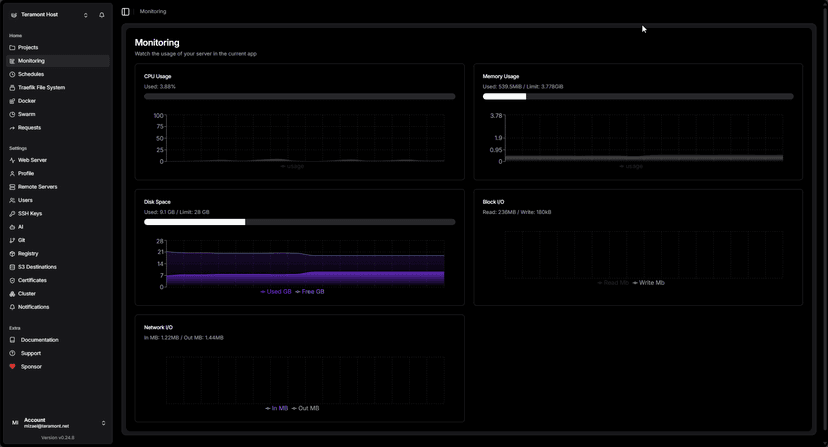Toggle Free GB series in Disk Space
Viewport: 828px width, 447px height.
point(309,292)
